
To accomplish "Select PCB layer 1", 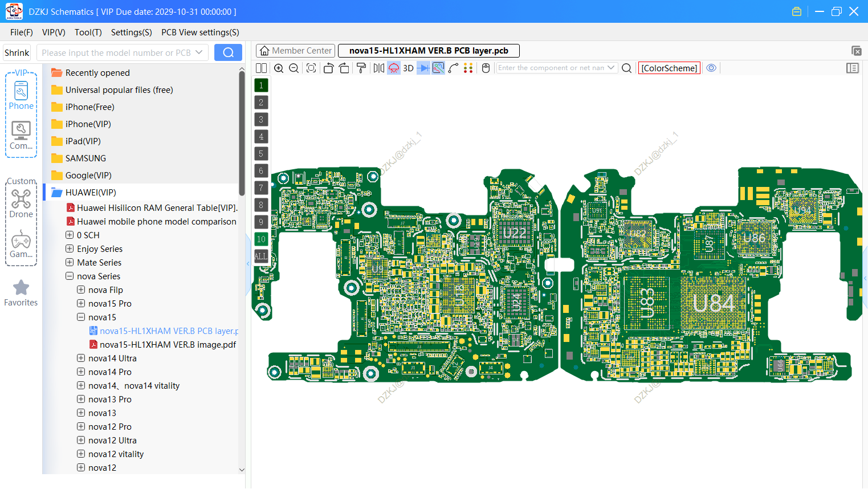I will click(261, 85).
